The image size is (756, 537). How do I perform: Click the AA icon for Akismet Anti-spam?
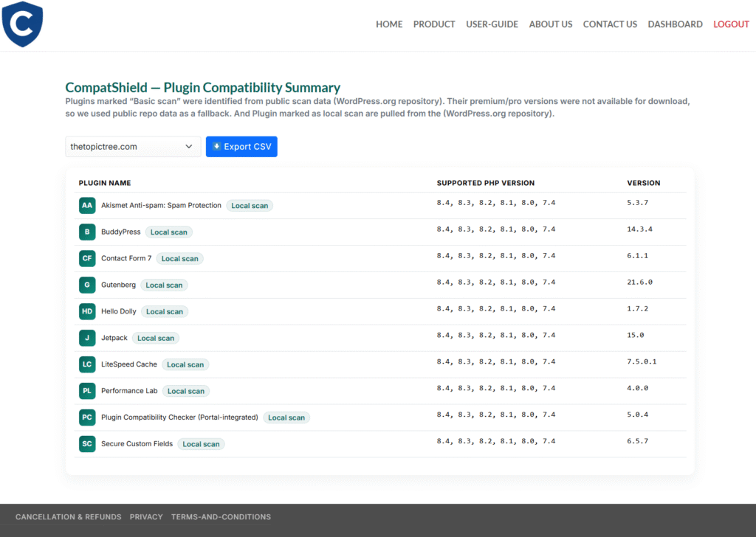tap(87, 205)
